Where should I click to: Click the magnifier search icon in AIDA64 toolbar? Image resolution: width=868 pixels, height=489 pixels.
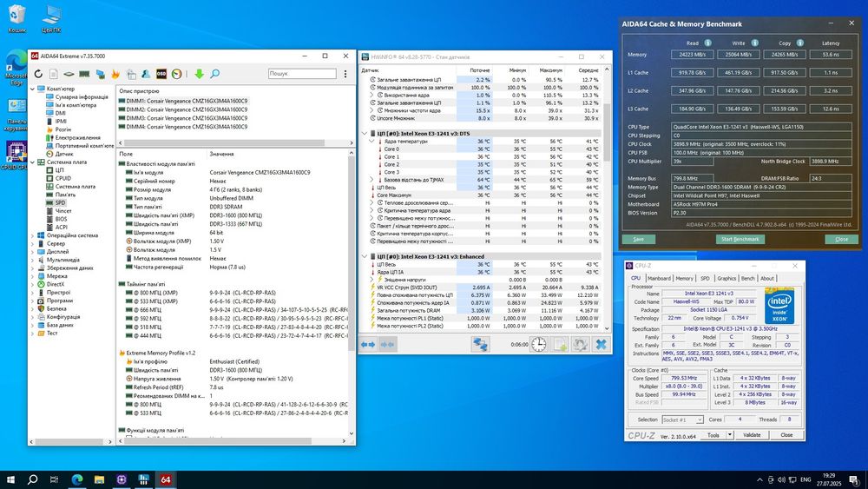[x=214, y=74]
